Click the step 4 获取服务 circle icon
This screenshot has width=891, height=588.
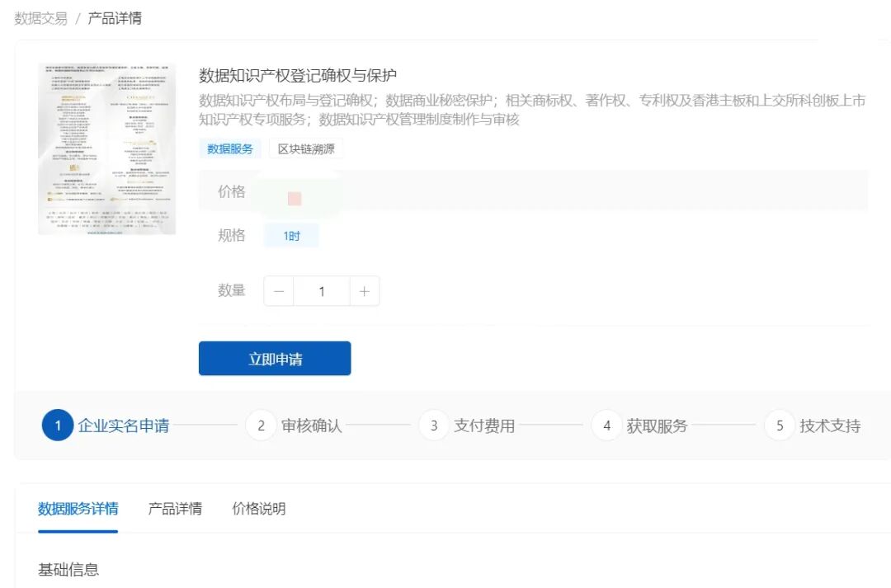pyautogui.click(x=606, y=426)
